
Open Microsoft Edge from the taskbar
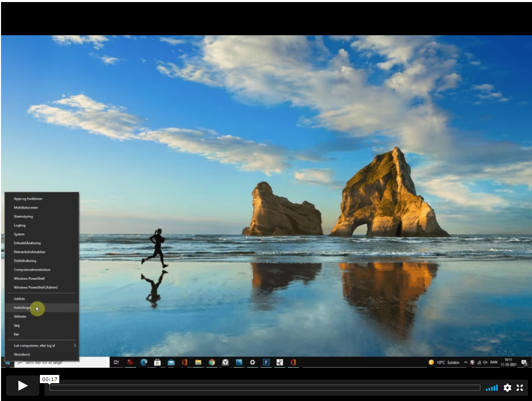(144, 362)
